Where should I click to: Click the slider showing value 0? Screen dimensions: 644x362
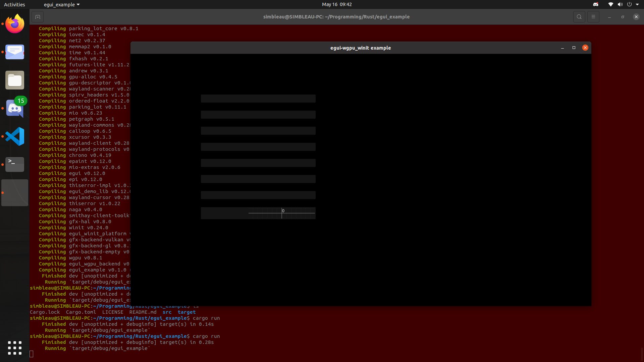[x=282, y=213]
